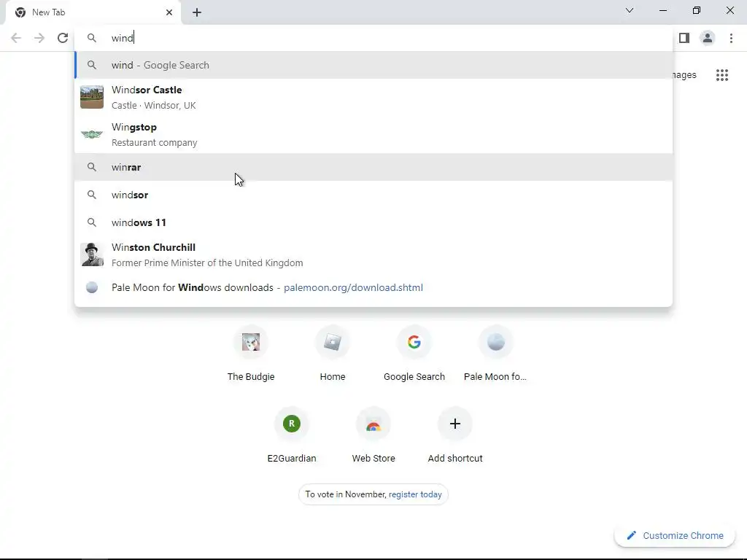Click the magnifier icon beside windows 11

pos(92,222)
